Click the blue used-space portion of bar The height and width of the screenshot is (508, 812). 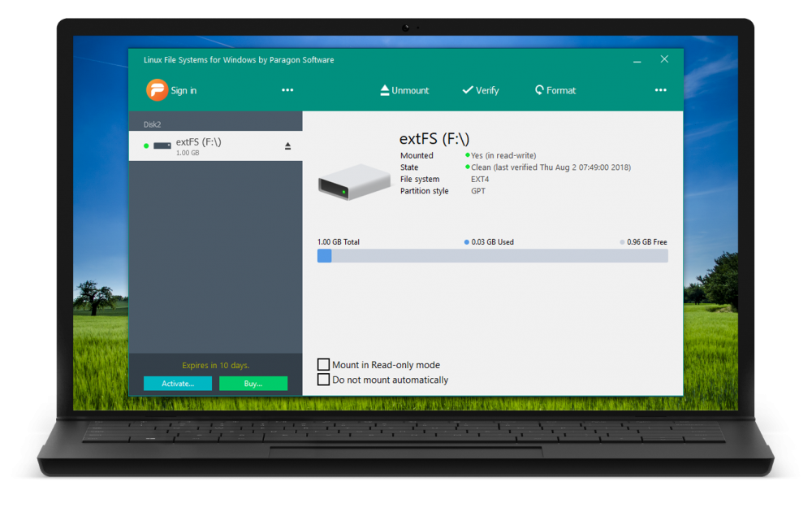[x=324, y=256]
